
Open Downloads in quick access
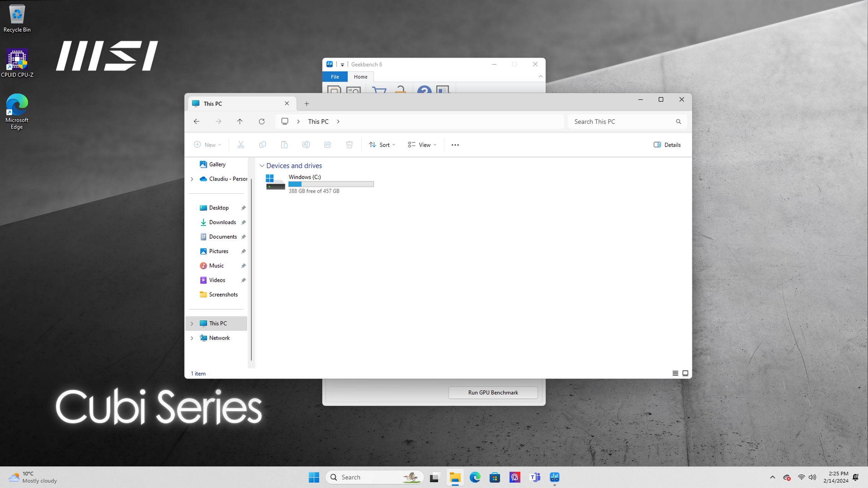click(x=222, y=222)
